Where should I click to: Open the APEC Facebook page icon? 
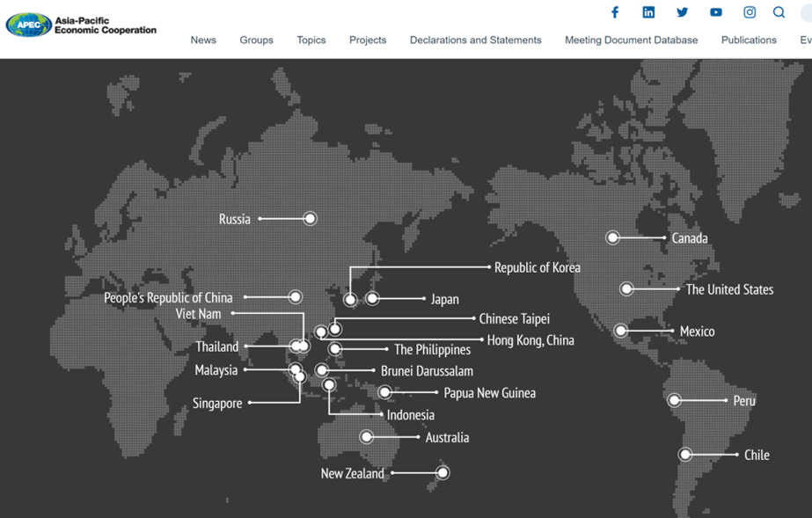pyautogui.click(x=615, y=12)
